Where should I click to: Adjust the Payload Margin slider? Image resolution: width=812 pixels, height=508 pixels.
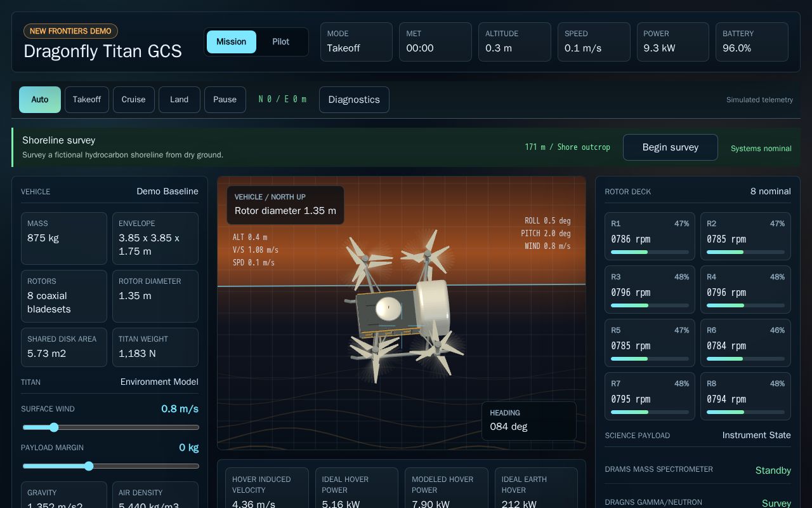point(110,466)
